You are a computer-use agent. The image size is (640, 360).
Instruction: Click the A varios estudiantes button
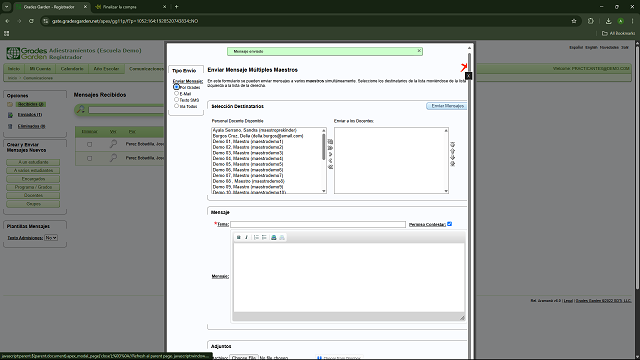click(x=33, y=170)
